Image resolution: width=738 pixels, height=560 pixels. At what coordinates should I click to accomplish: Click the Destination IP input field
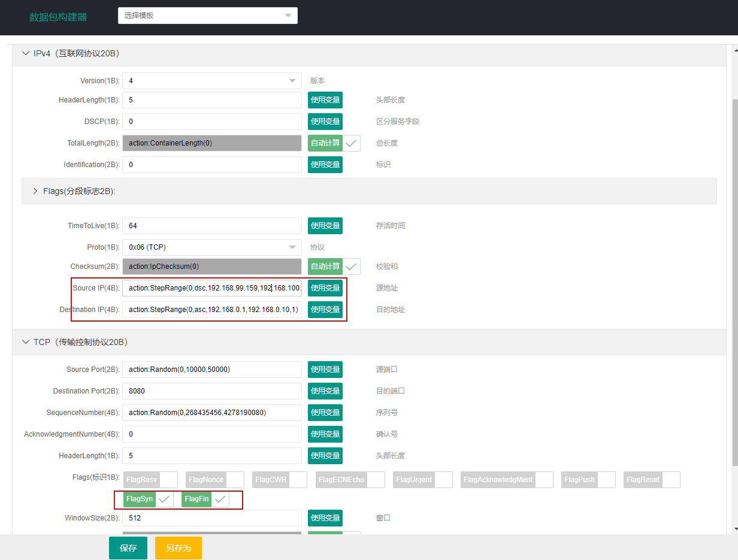[x=212, y=310]
